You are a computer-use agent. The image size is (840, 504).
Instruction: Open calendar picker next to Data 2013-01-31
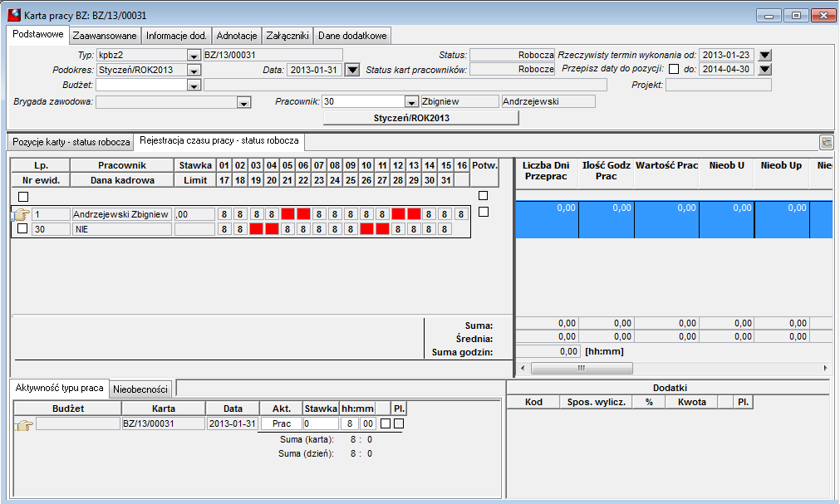pos(352,71)
